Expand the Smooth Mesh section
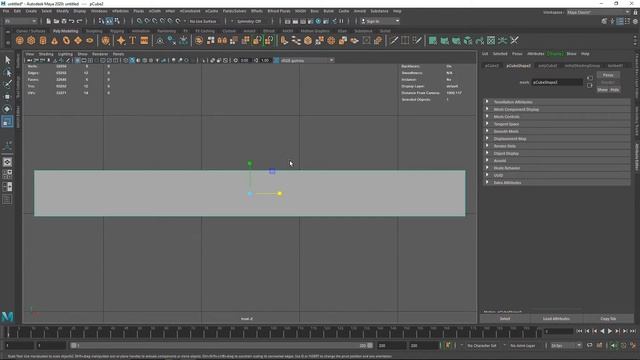This screenshot has height=360, width=640. point(557,131)
